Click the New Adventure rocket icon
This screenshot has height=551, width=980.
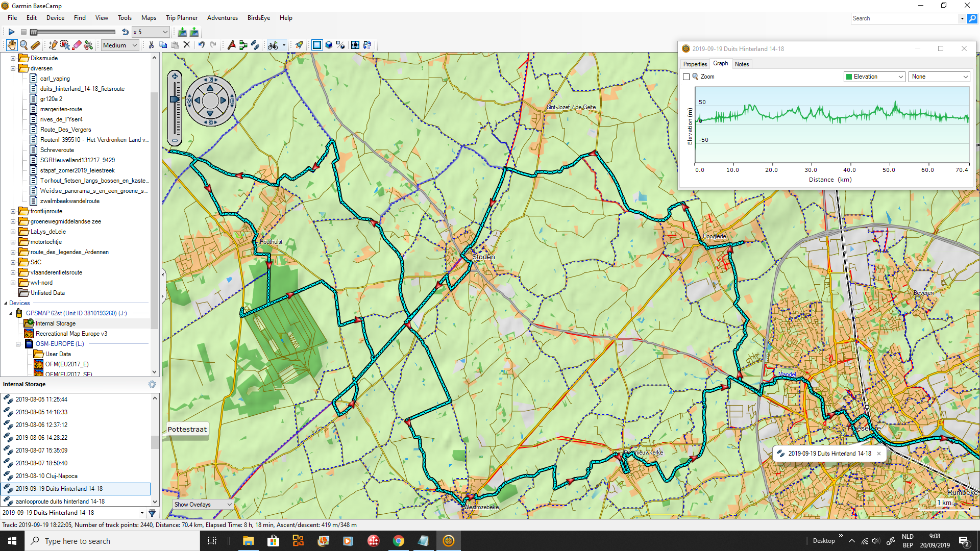pyautogui.click(x=299, y=45)
